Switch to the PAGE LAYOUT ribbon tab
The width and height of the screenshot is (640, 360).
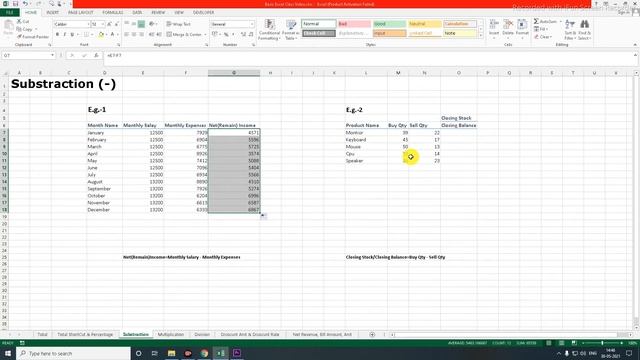point(80,13)
